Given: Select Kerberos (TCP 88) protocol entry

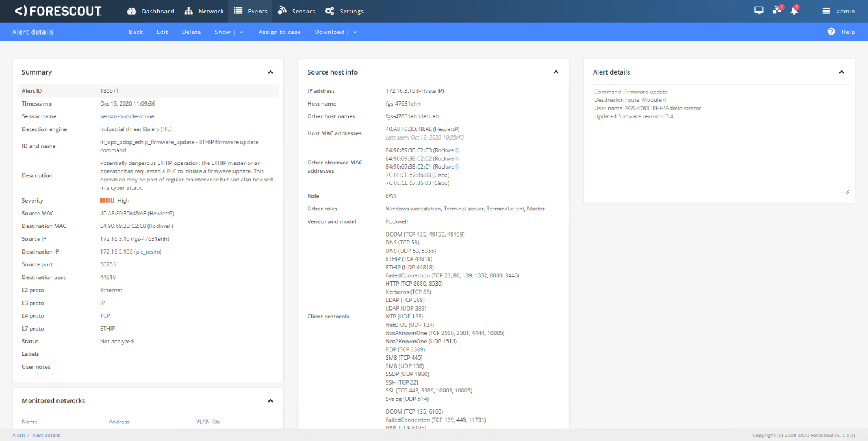Looking at the screenshot, I should click(x=409, y=292).
